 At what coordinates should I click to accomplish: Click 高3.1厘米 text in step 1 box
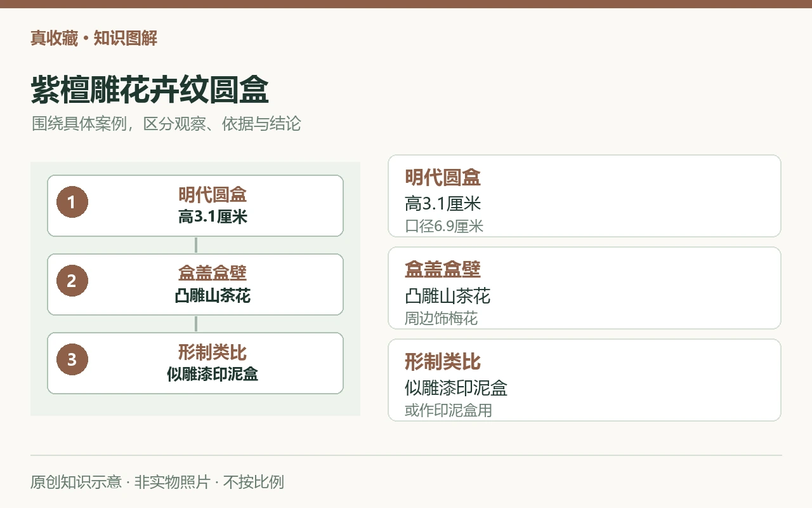click(x=213, y=217)
